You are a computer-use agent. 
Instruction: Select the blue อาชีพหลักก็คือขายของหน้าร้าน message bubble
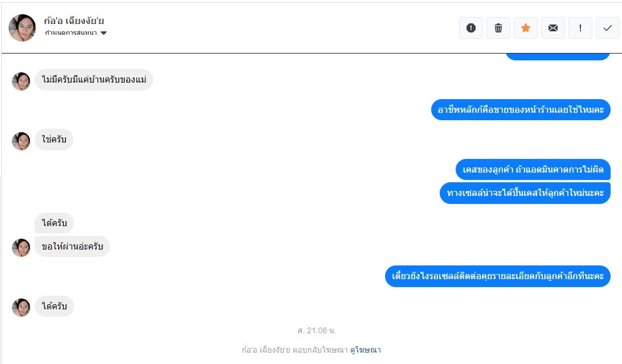tap(521, 109)
